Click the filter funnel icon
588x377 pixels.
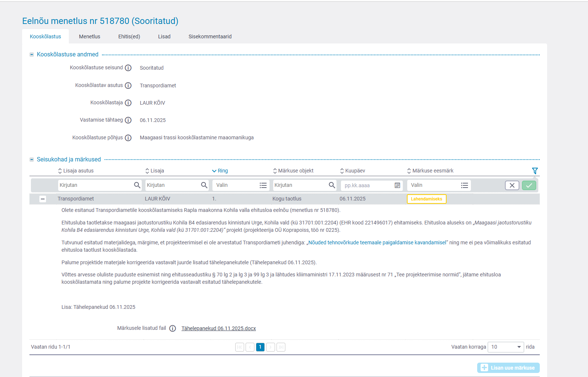[x=535, y=171]
